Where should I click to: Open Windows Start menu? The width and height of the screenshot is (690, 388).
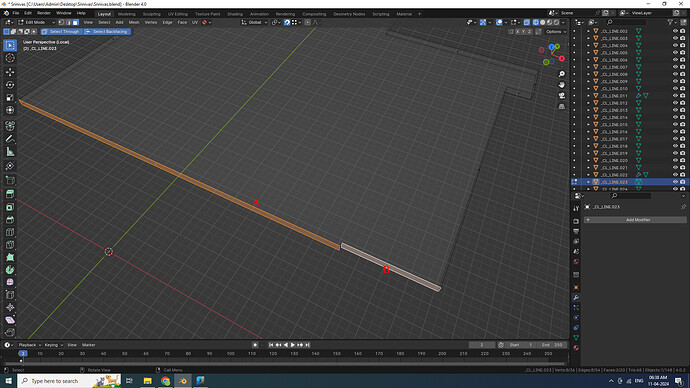(x=8, y=381)
